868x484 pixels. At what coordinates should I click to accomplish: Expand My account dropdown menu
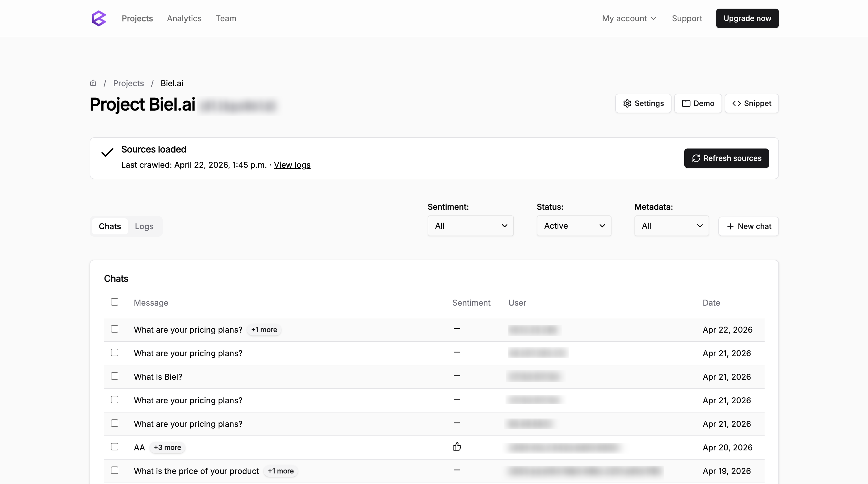point(629,18)
